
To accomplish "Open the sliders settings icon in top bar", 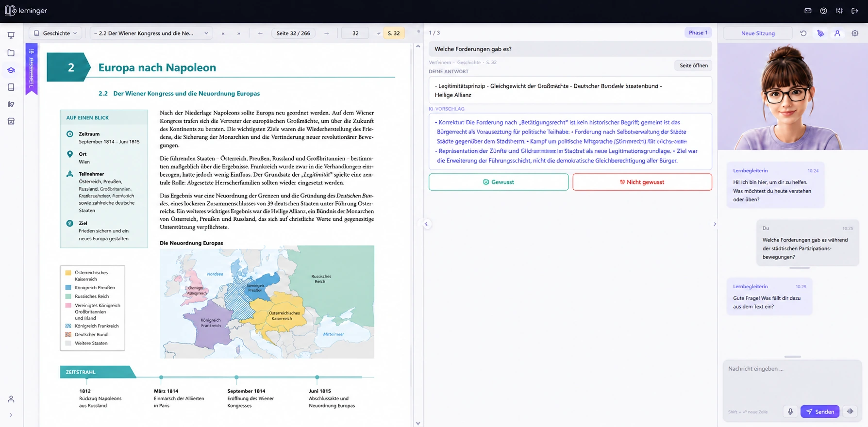I will [x=839, y=11].
